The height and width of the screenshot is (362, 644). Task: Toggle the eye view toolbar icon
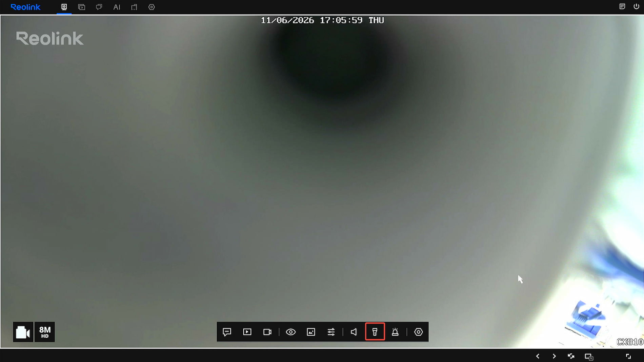[291, 332]
